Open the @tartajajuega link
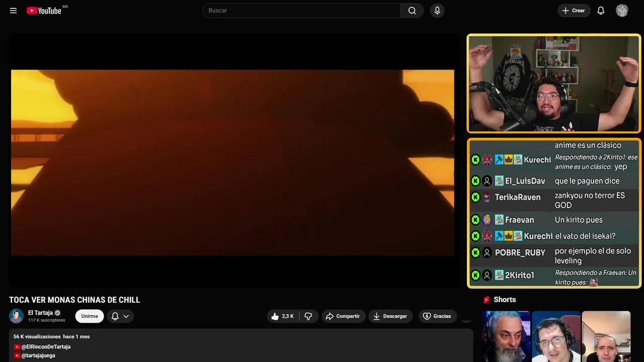 [38, 355]
